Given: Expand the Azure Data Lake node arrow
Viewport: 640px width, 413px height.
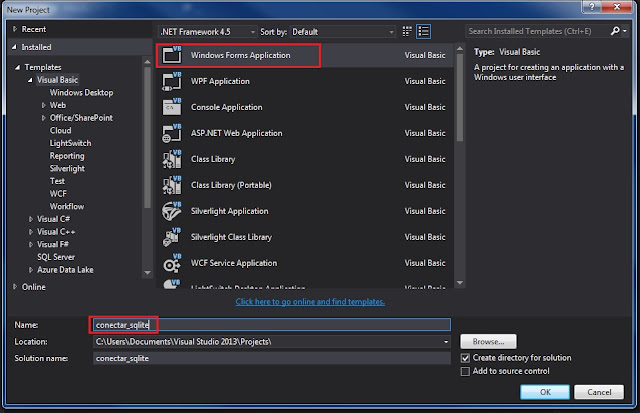Looking at the screenshot, I should [x=31, y=270].
